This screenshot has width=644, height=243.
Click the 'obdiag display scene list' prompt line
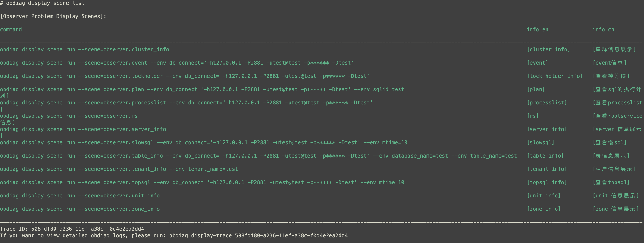(45, 3)
